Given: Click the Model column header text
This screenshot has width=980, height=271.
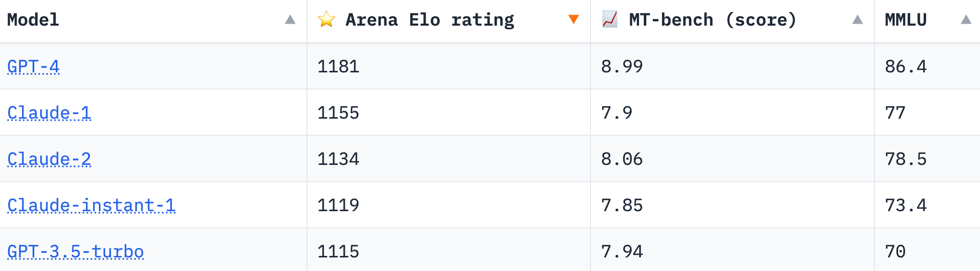Looking at the screenshot, I should point(33,20).
